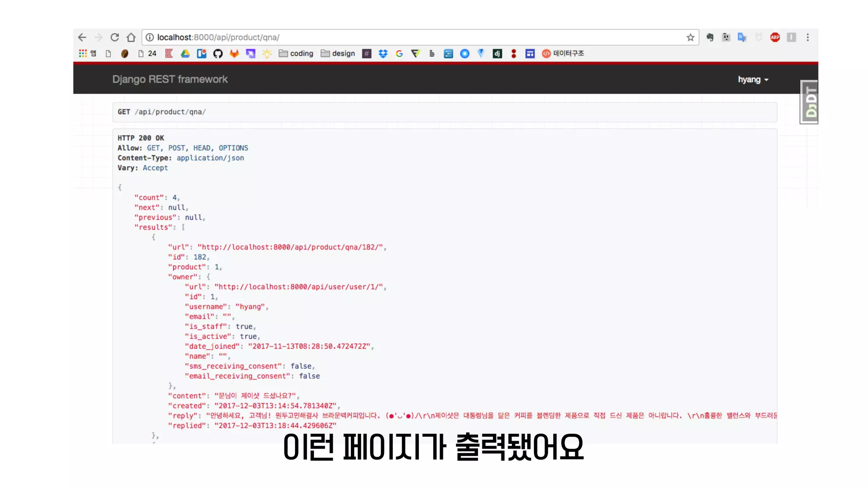Open the bookmark labeled 24

pyautogui.click(x=147, y=53)
